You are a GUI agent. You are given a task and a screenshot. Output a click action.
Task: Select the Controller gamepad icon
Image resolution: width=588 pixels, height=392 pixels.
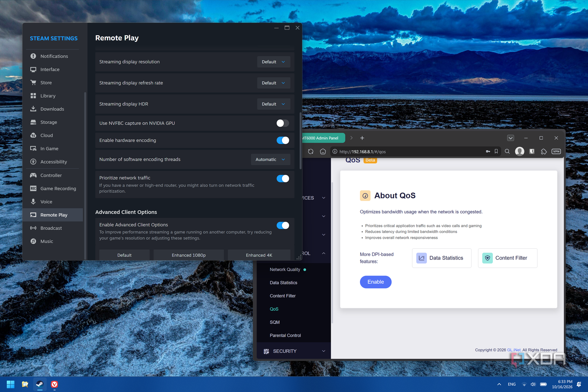[33, 175]
